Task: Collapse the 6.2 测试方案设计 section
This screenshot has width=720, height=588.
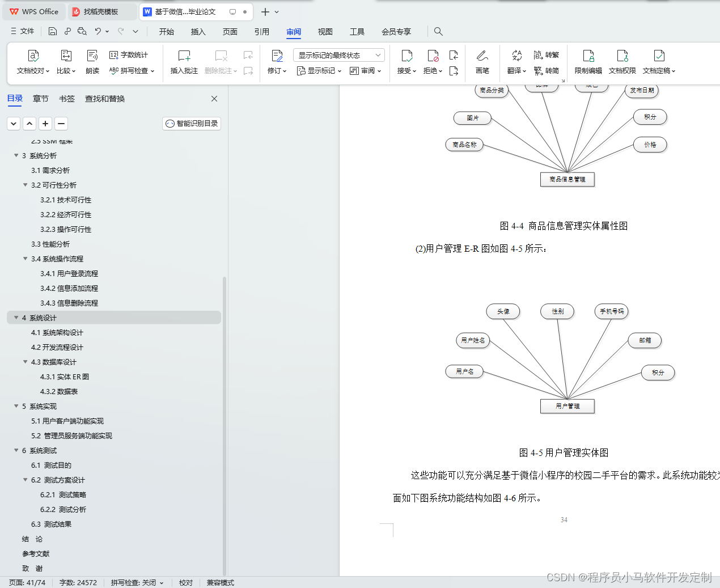Action: click(x=26, y=480)
